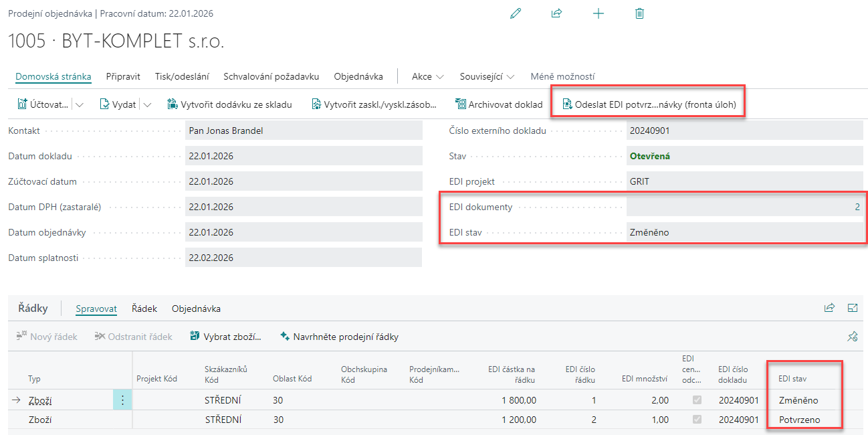Viewport: 868px width, 435px height.
Task: Expand the Vydat dropdown arrow
Action: [147, 104]
